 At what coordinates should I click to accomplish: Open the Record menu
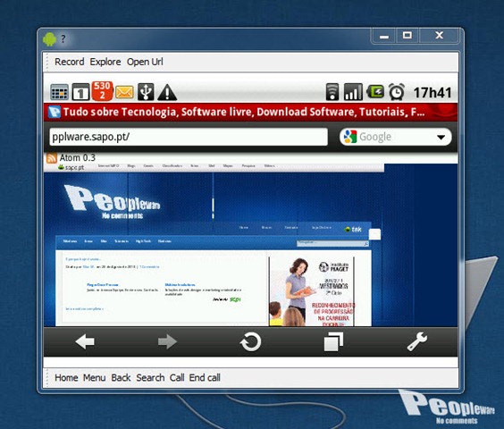(70, 62)
